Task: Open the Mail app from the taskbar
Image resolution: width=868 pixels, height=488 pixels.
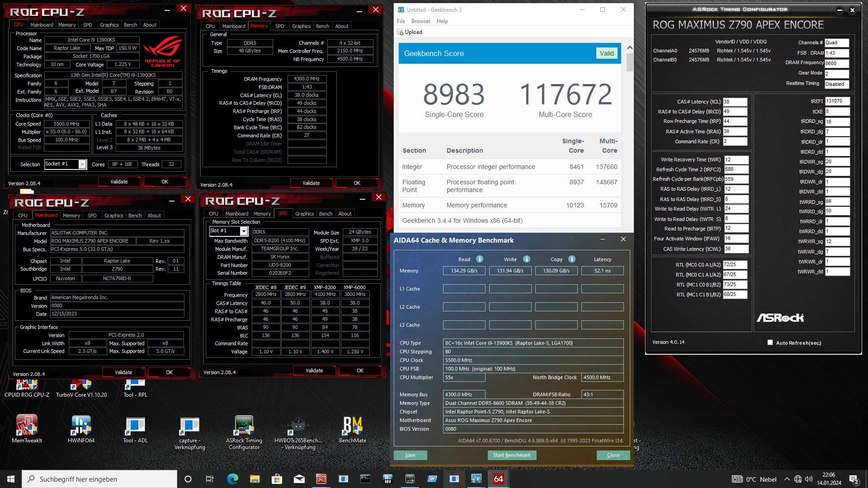Action: point(299,479)
